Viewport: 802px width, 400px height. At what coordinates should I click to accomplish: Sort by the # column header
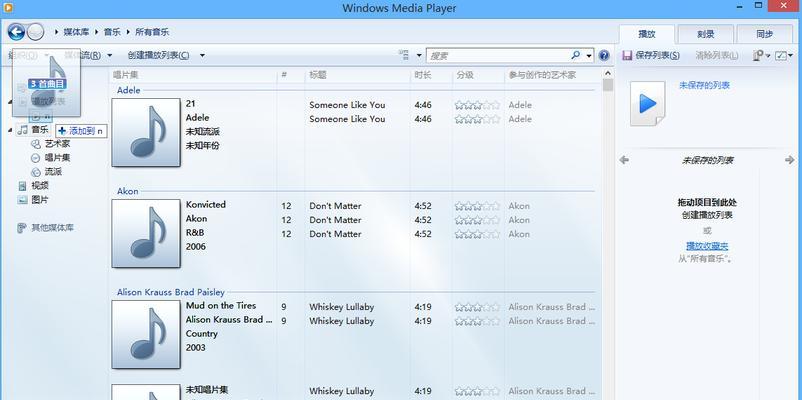click(284, 75)
